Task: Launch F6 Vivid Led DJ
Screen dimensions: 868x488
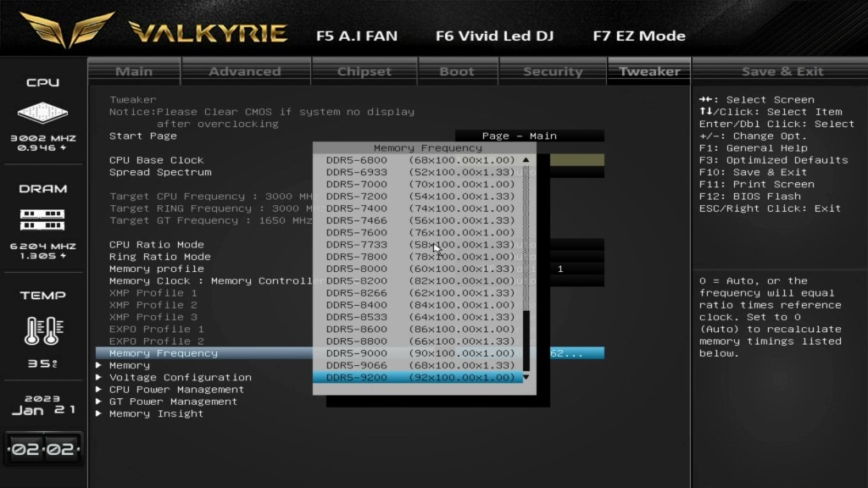Action: click(494, 36)
